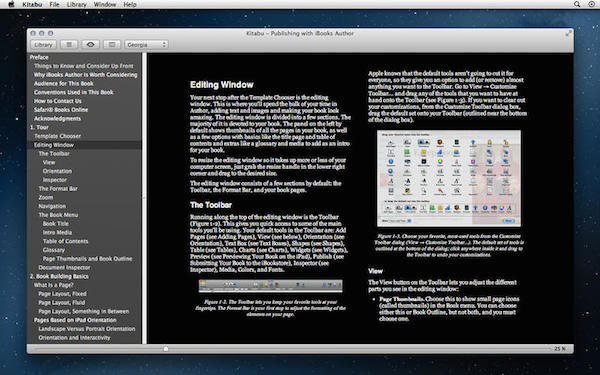Select Audience for This Book chapter
The image size is (600, 375).
tap(64, 84)
